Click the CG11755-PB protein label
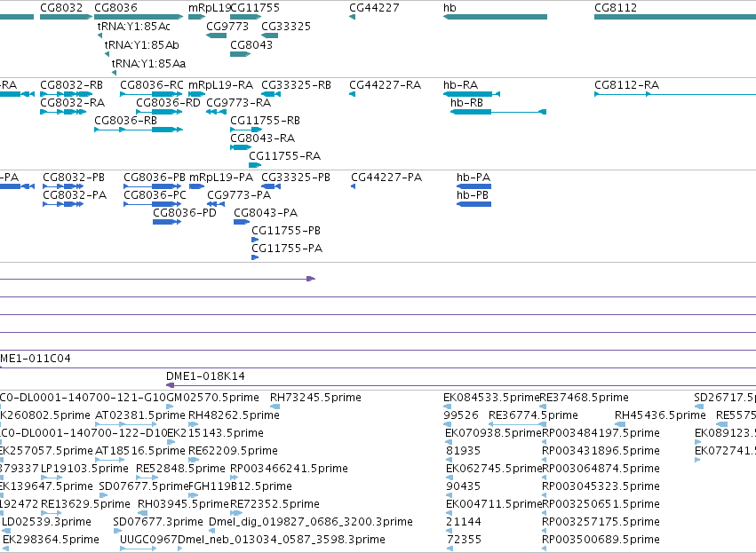 click(x=286, y=231)
